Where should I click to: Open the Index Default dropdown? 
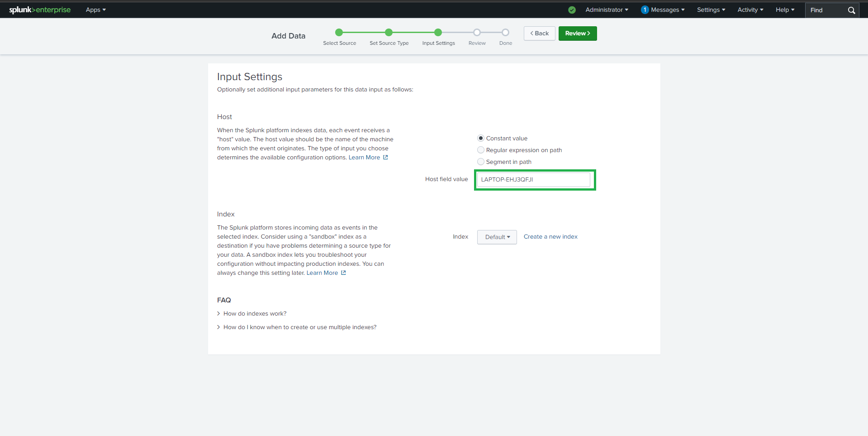pos(497,237)
